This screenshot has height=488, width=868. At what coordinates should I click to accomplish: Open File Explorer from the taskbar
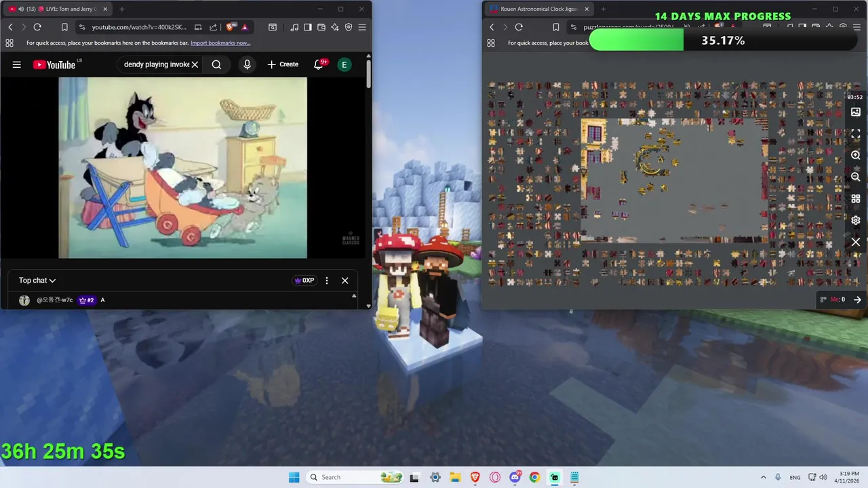coord(455,477)
